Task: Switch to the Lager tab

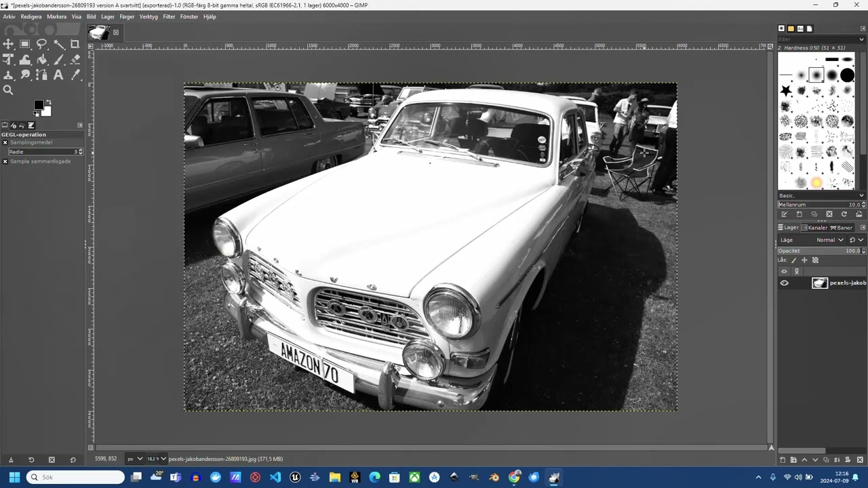Action: [788, 228]
